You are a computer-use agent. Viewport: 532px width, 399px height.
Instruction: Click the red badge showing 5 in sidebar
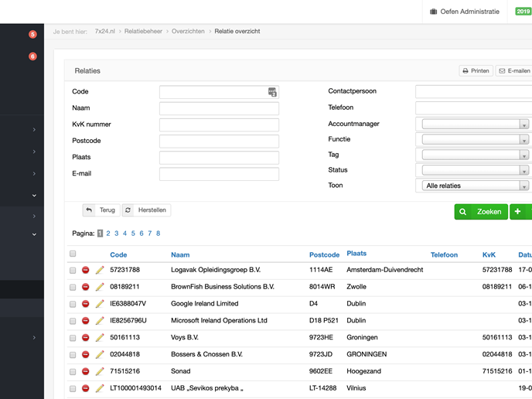[32, 35]
